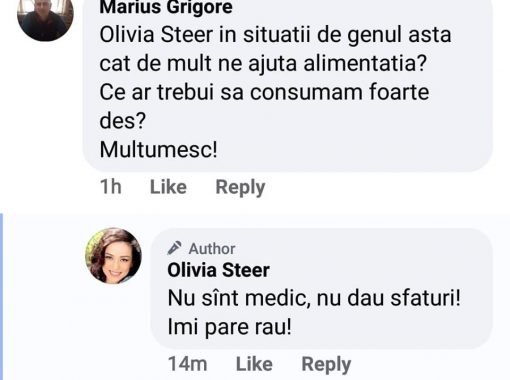Viewport: 510px width, 380px height.
Task: Click the 14m reply timestamp
Action: [187, 364]
